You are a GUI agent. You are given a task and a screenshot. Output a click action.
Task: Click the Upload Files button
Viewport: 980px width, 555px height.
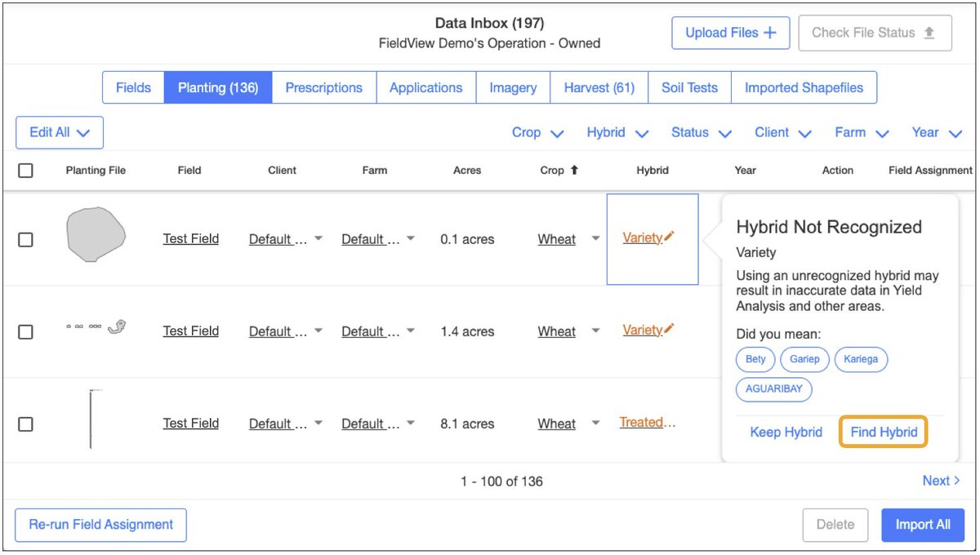(731, 33)
